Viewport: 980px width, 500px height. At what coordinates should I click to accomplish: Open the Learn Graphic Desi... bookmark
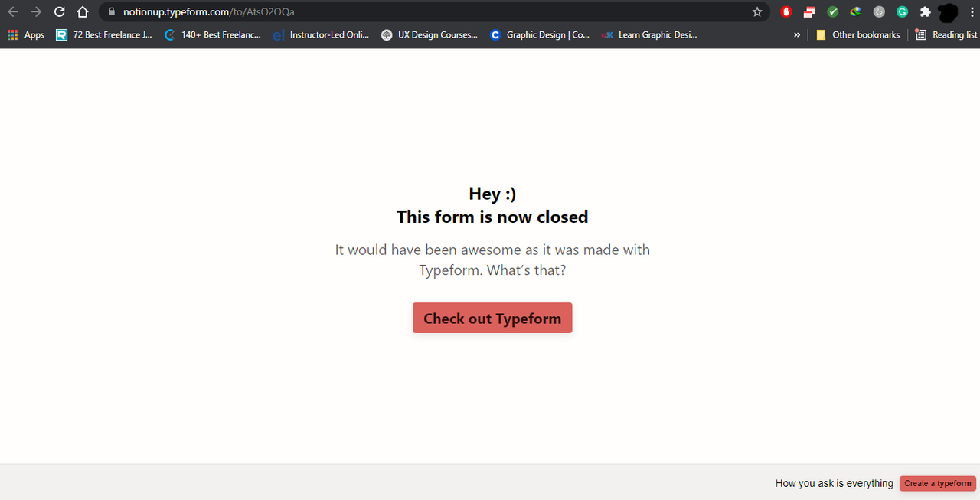pyautogui.click(x=648, y=34)
